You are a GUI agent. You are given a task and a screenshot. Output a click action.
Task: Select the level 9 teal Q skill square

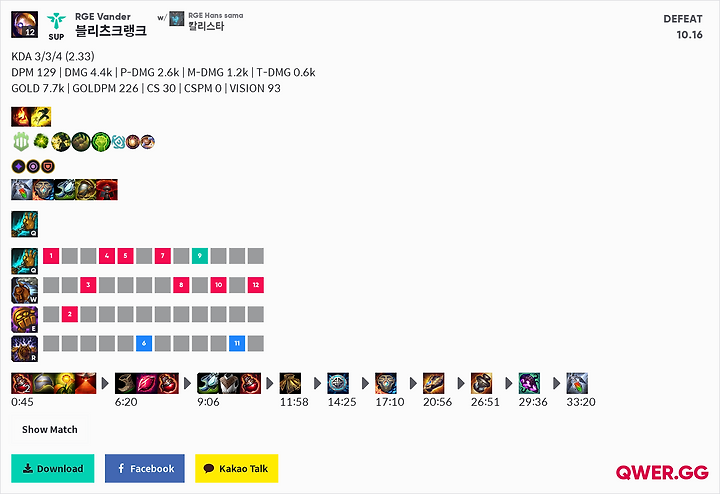tap(200, 256)
